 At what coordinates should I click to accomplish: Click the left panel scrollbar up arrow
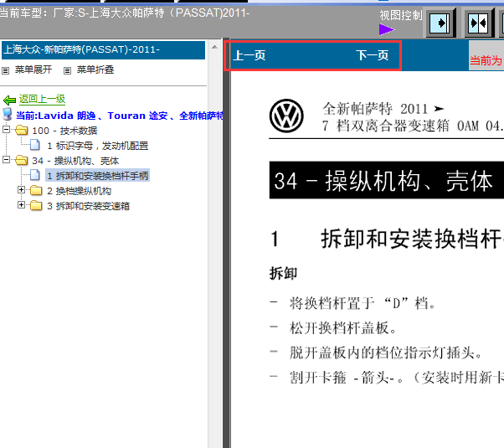[214, 47]
